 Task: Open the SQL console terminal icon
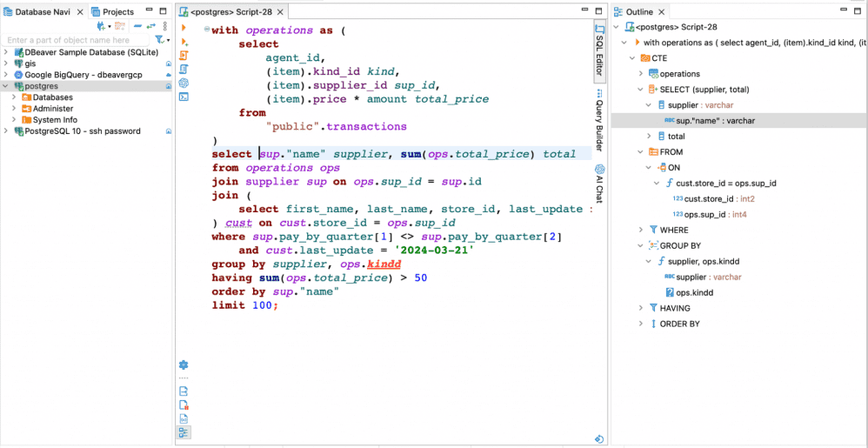(184, 97)
